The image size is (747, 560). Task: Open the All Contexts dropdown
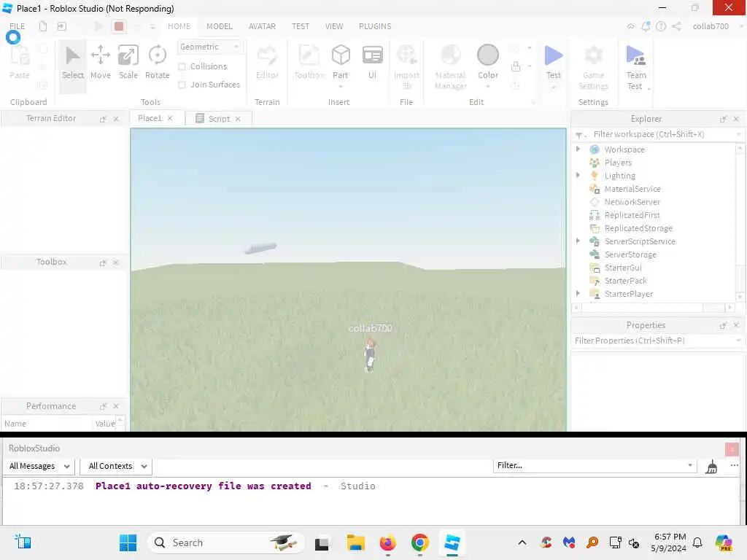click(x=117, y=466)
